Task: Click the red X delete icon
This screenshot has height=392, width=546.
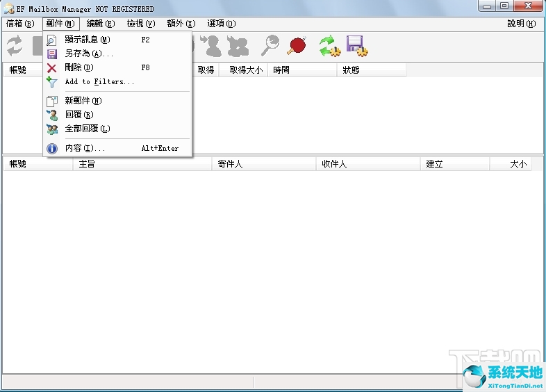Action: click(x=51, y=68)
